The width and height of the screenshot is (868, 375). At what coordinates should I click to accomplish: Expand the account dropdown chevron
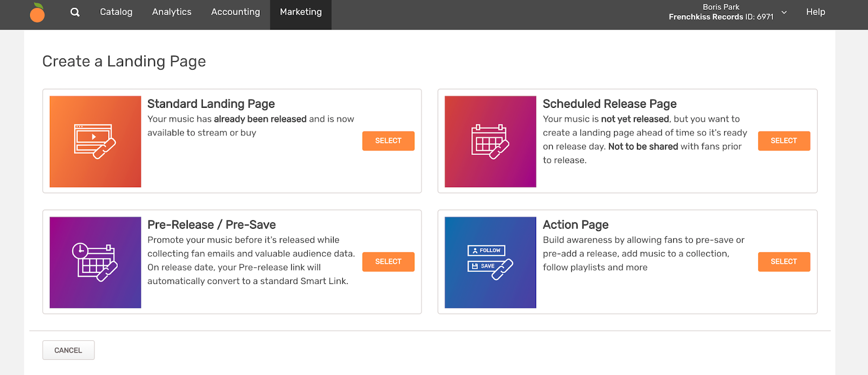point(784,12)
